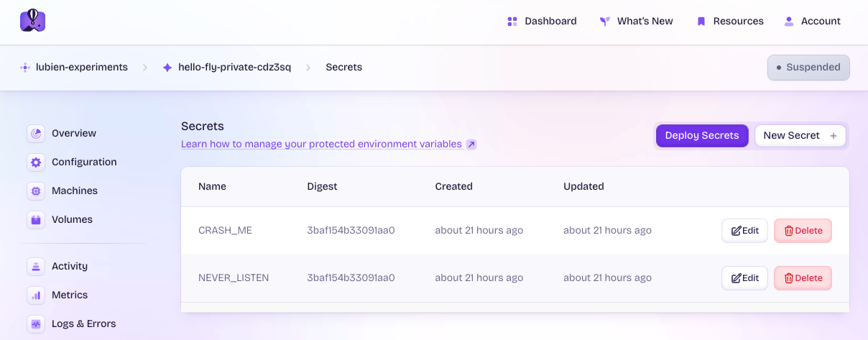
Task: Click the Configuration gear icon
Action: 36,162
